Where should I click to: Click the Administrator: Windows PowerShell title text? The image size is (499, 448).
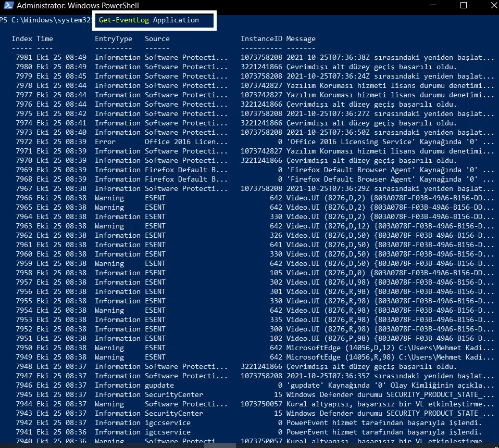tap(78, 5)
